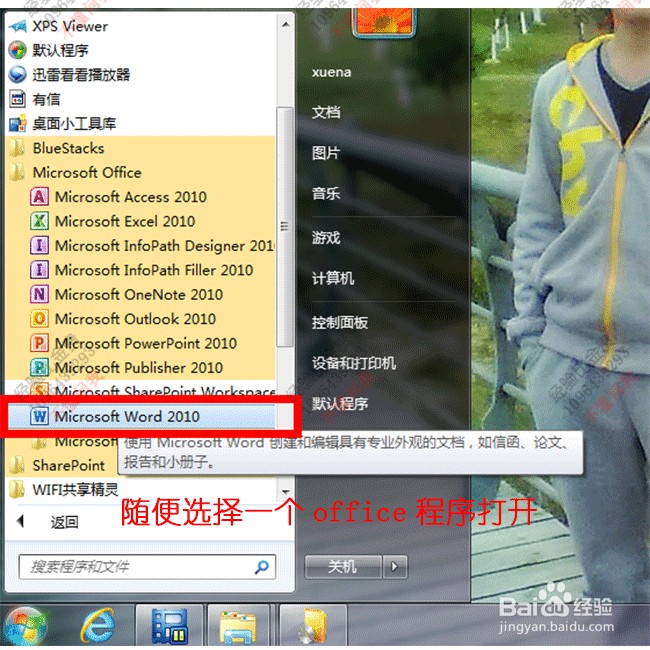Open the xuena user folder

click(x=332, y=73)
